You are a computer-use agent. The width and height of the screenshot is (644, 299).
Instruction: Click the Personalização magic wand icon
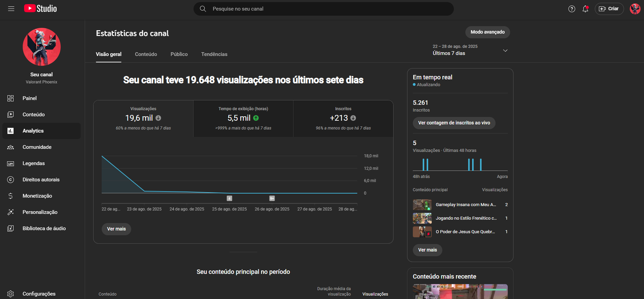10,212
